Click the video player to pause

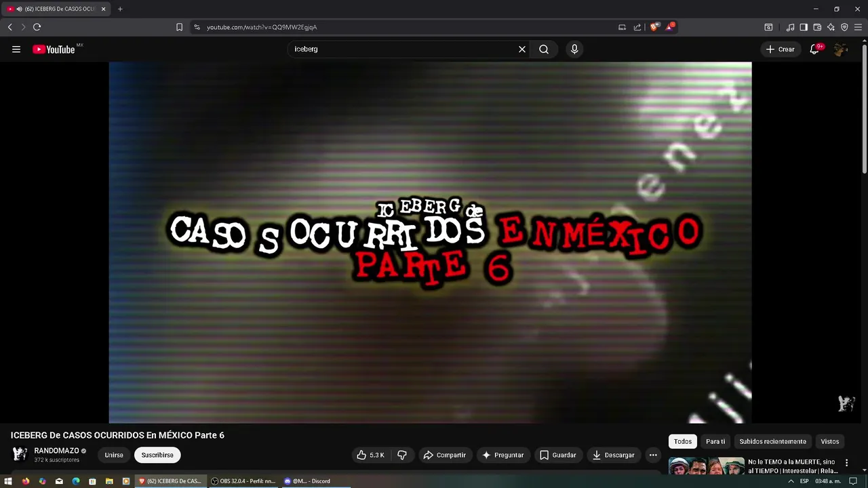(430, 243)
